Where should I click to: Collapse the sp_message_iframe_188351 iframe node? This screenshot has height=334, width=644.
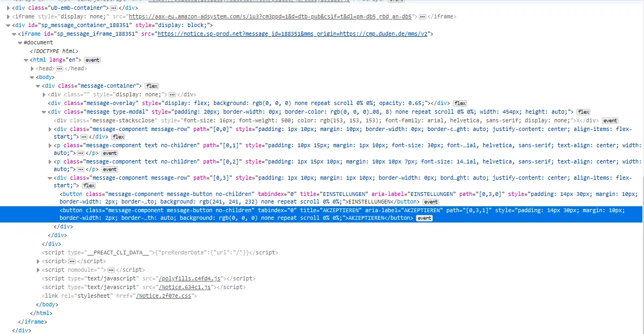point(14,34)
